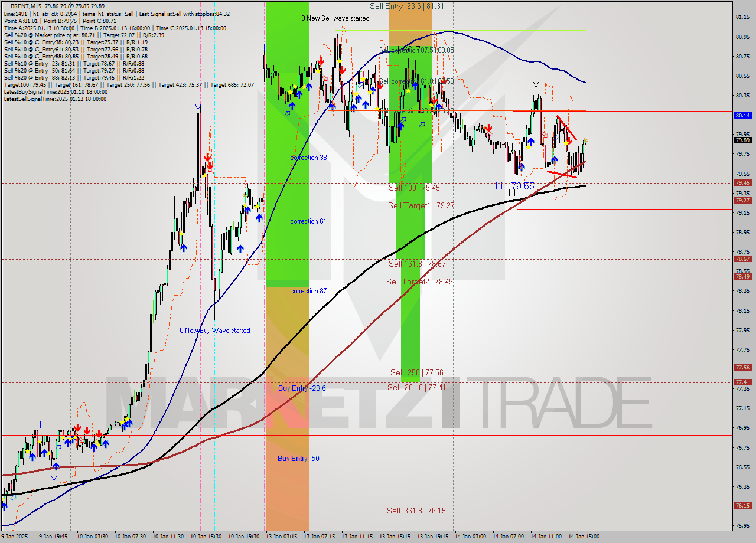Click the '14 Jan 03:00' time axis label

coord(471,537)
